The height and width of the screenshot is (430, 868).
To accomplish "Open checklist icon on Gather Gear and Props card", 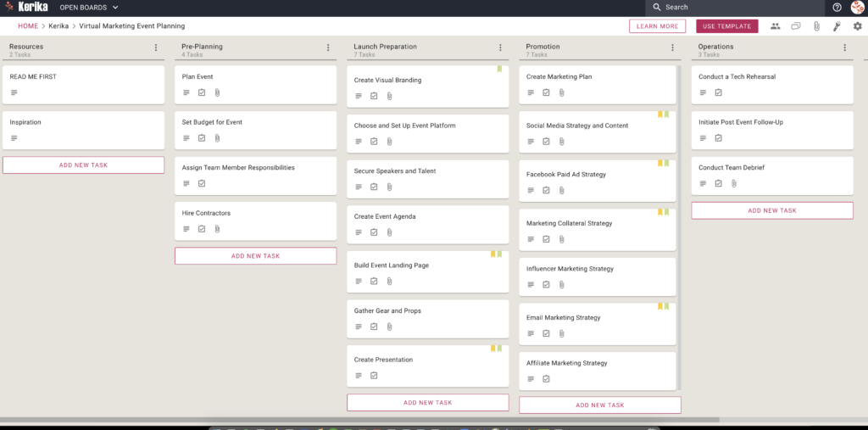I will (374, 327).
